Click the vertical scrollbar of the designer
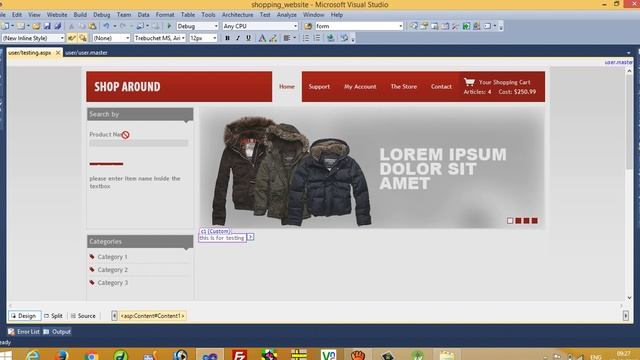The image size is (640, 360). 629,184
